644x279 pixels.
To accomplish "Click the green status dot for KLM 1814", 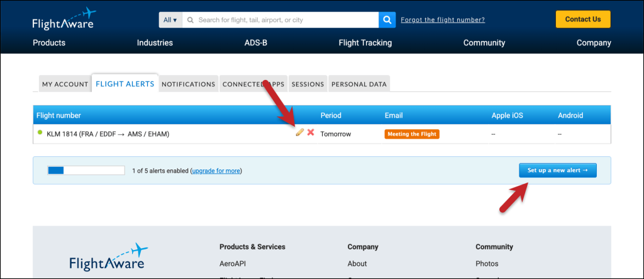I will [40, 132].
